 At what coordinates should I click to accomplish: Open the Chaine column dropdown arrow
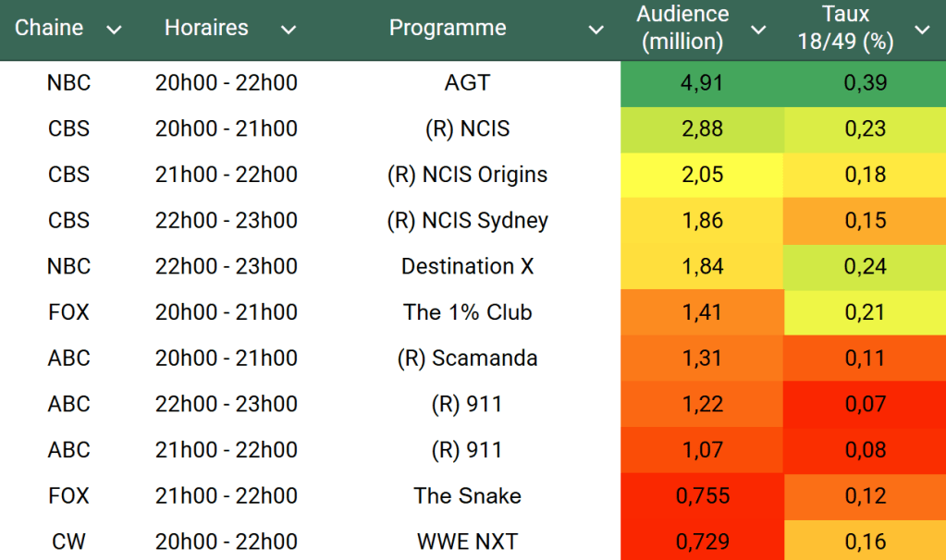[114, 30]
